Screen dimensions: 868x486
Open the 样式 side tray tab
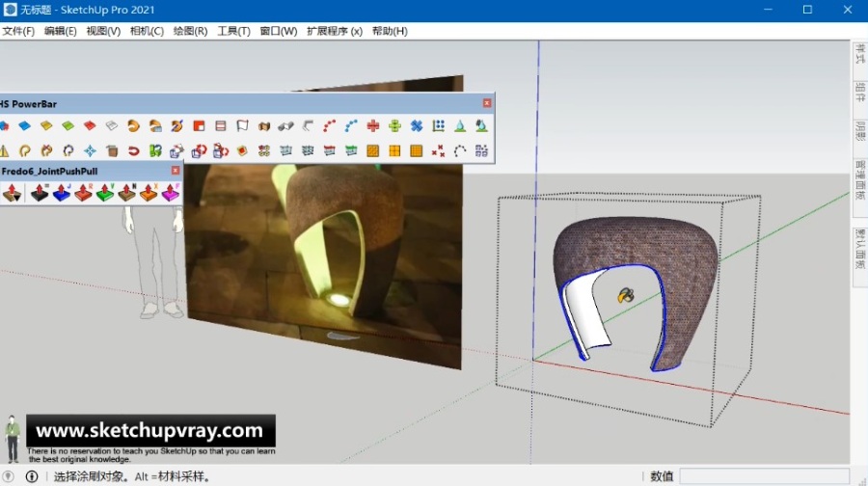click(859, 54)
